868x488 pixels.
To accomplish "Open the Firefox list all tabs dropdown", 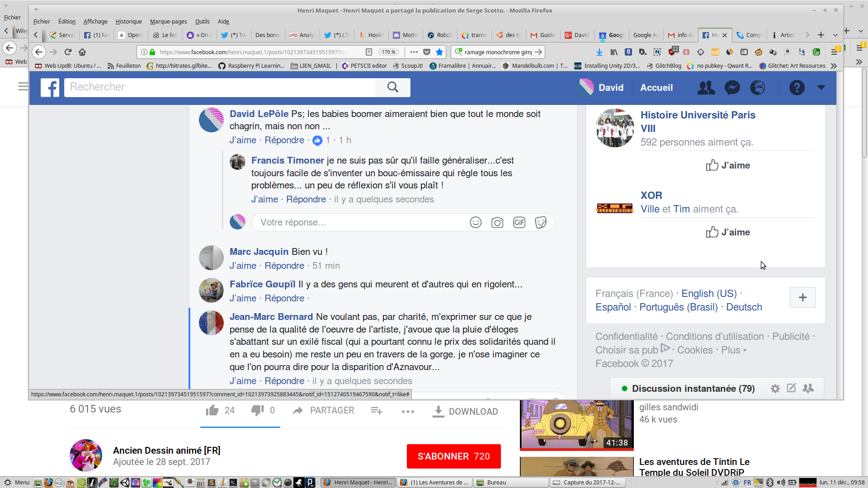I will [835, 35].
